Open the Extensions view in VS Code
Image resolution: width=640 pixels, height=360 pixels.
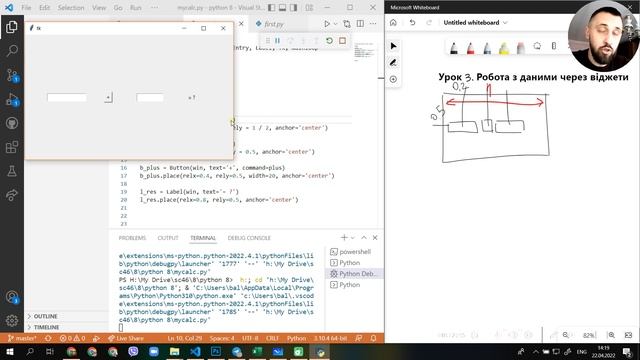point(12,147)
